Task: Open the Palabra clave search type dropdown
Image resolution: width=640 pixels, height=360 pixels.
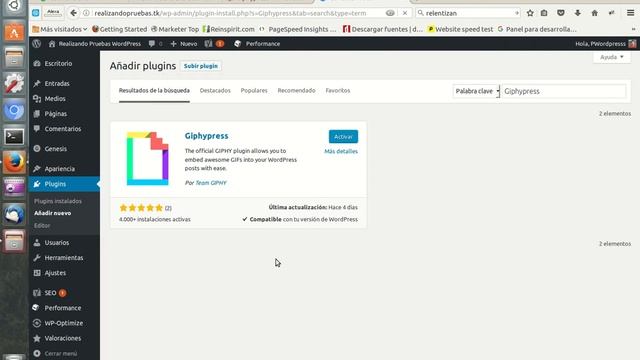Action: 477,91
